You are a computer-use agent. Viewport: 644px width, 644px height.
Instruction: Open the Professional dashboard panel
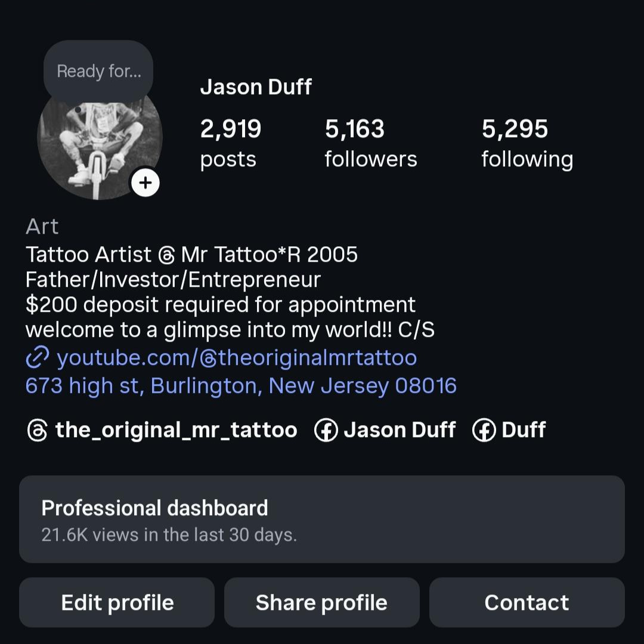coord(322,519)
